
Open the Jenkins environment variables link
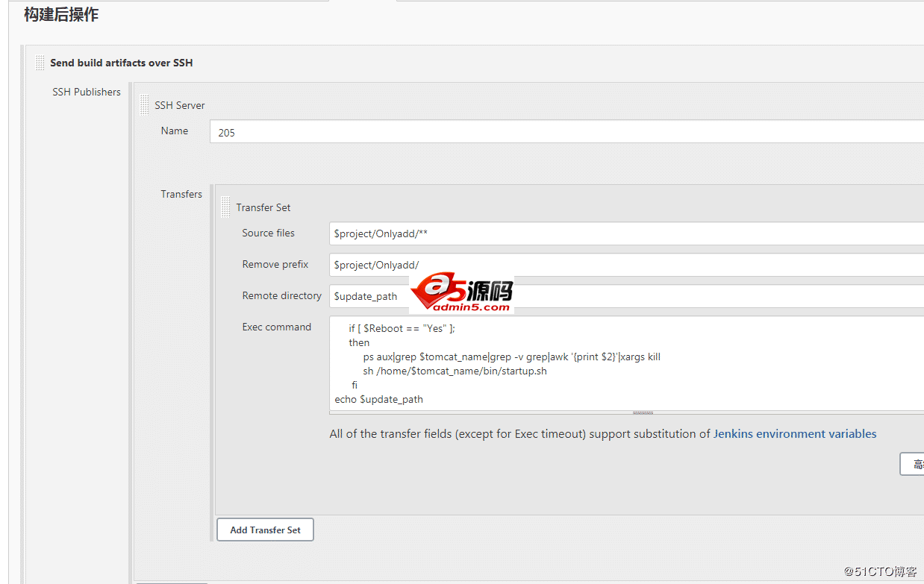795,433
